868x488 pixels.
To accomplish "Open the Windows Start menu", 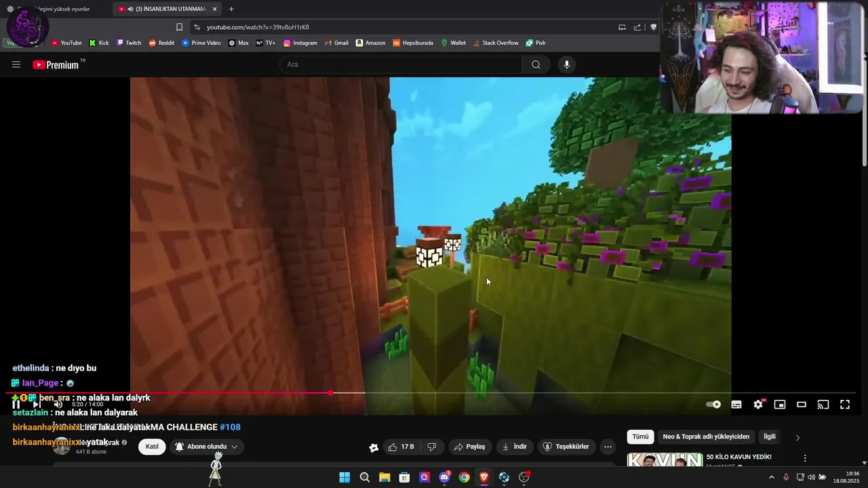I will tap(344, 477).
